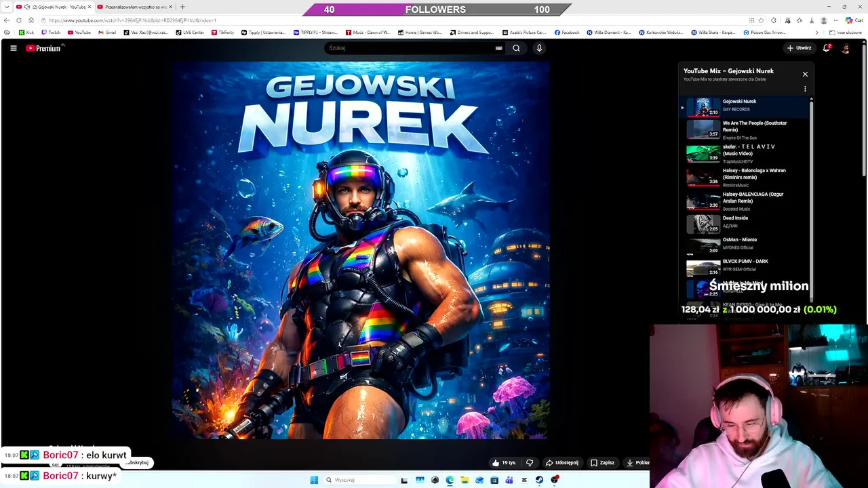Viewport: 868px width, 488px height.
Task: Close the Przeanalizowałem wszystko tab
Action: 170,7
